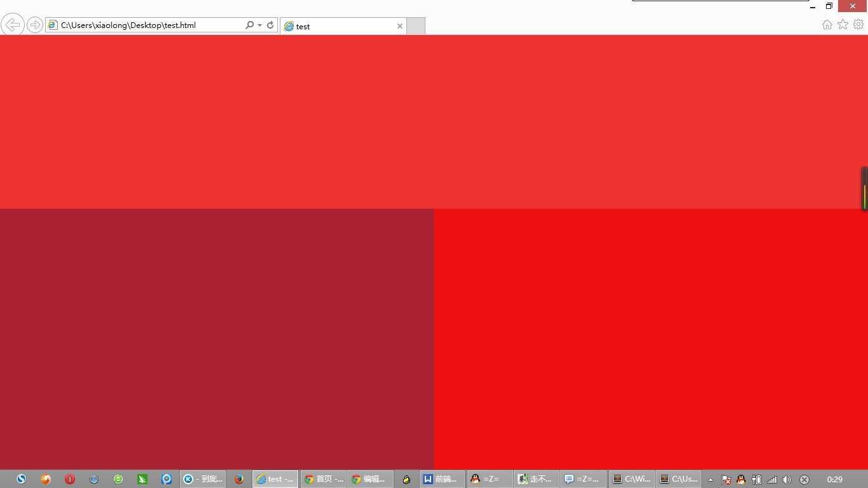This screenshot has width=868, height=488.
Task: Switch to Chrome '首页 -...' taskbar window
Action: 323,479
